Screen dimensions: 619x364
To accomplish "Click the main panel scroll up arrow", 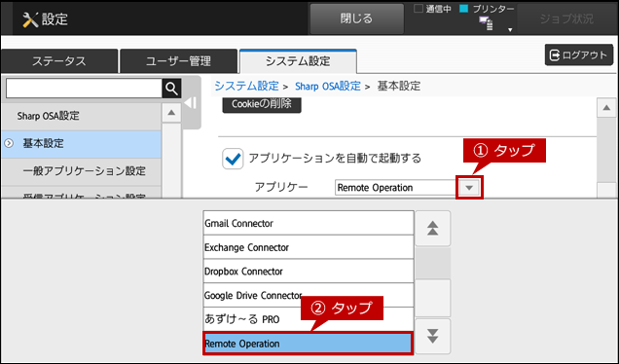I will tap(606, 108).
